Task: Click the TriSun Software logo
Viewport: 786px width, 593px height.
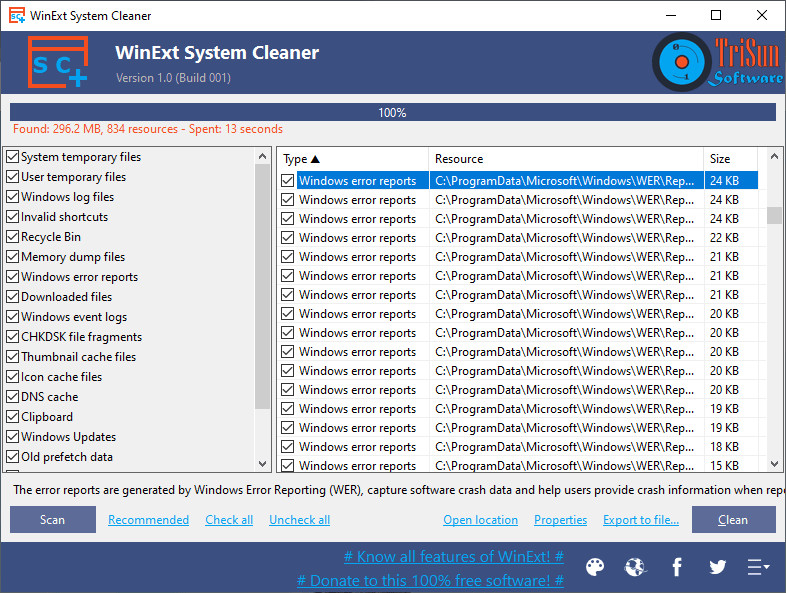Action: click(x=717, y=62)
